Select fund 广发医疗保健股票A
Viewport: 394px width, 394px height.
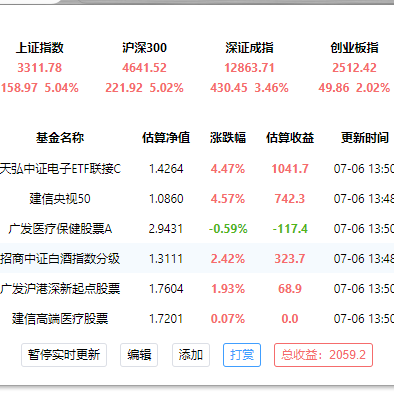[60, 229]
